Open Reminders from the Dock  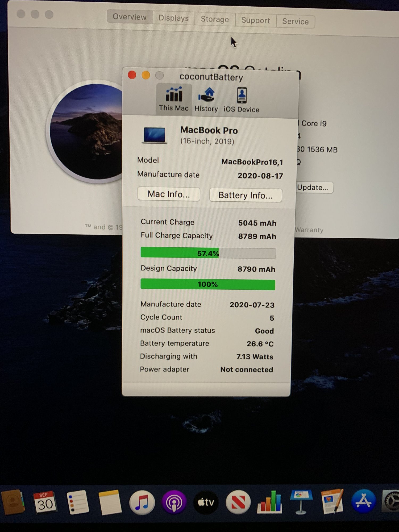point(77,502)
